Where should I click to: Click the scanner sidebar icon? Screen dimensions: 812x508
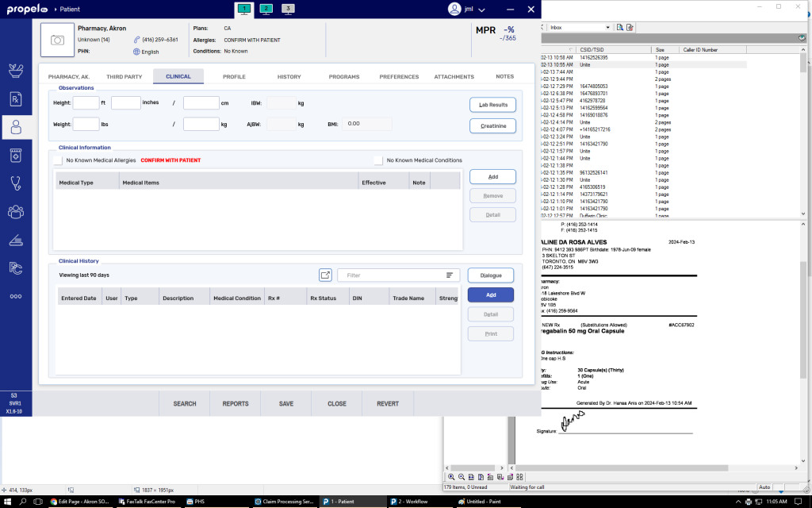coord(15,240)
